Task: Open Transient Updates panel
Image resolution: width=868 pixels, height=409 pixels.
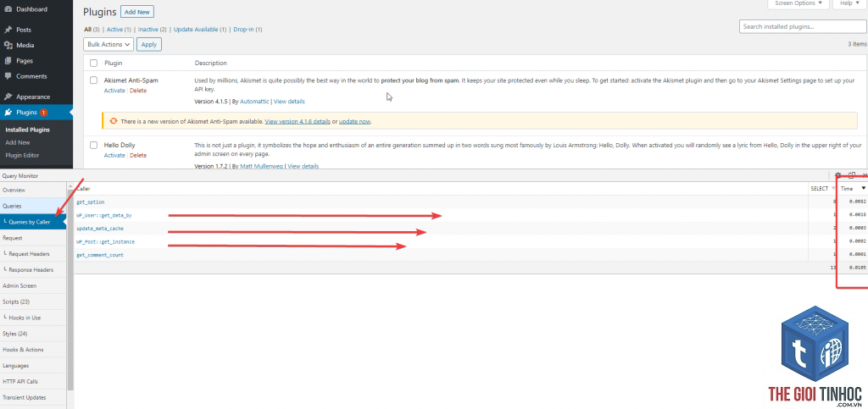Action: (33, 398)
